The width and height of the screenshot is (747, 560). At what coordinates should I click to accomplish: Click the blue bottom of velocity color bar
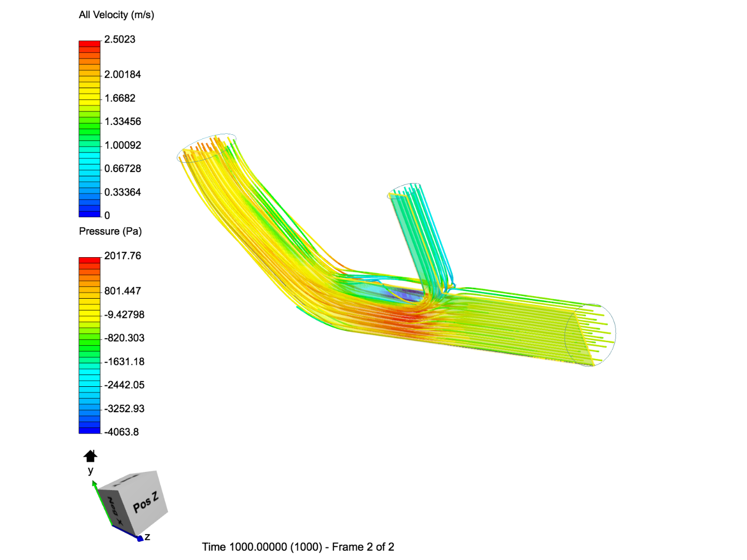(x=89, y=213)
